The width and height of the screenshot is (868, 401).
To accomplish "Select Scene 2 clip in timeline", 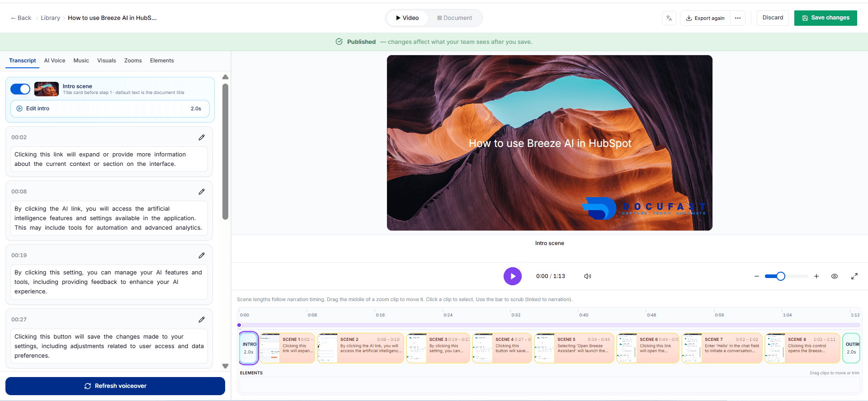I will pyautogui.click(x=360, y=348).
